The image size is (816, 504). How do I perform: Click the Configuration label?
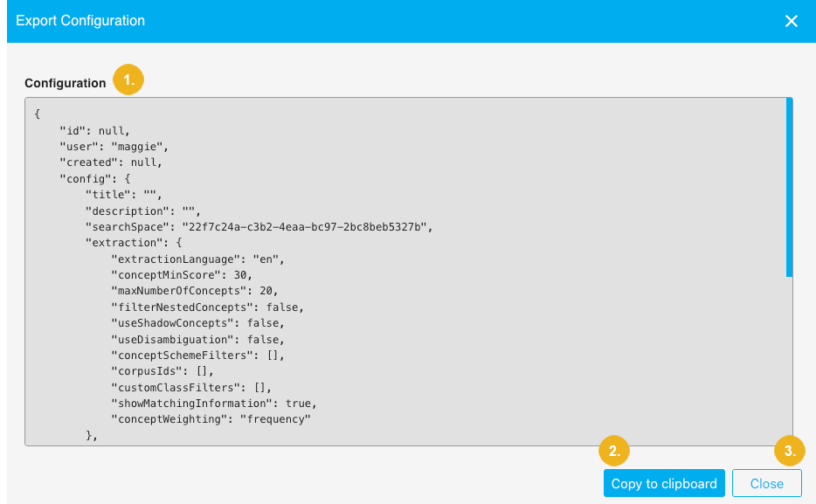(x=65, y=82)
